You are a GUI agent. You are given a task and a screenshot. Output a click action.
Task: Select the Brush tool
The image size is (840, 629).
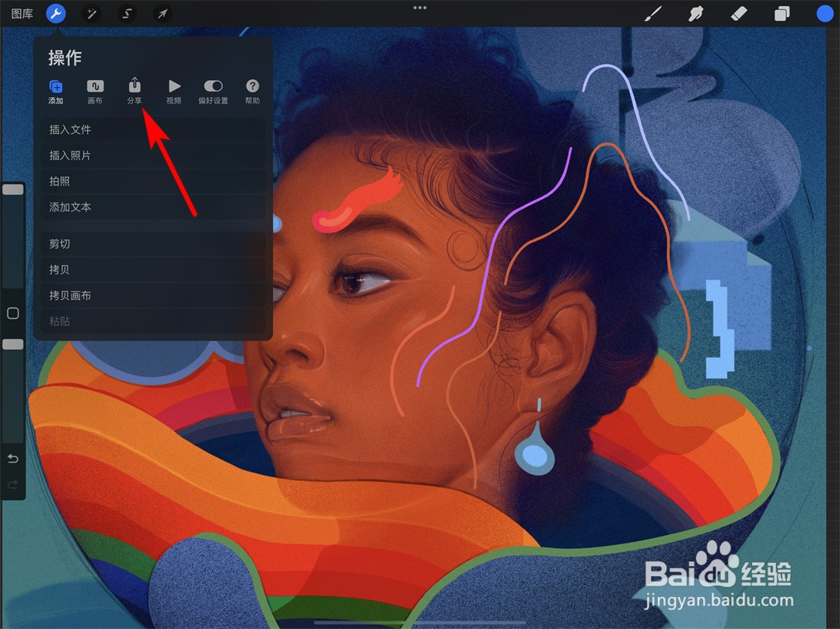point(653,14)
